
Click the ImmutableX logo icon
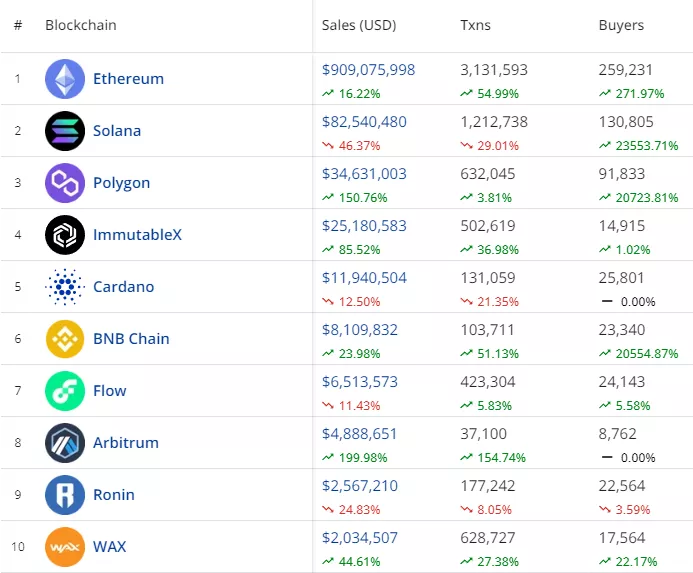click(x=65, y=235)
